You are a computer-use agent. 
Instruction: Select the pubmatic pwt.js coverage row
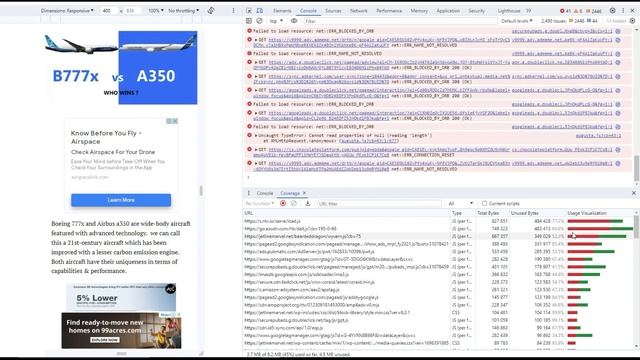(x=439, y=251)
